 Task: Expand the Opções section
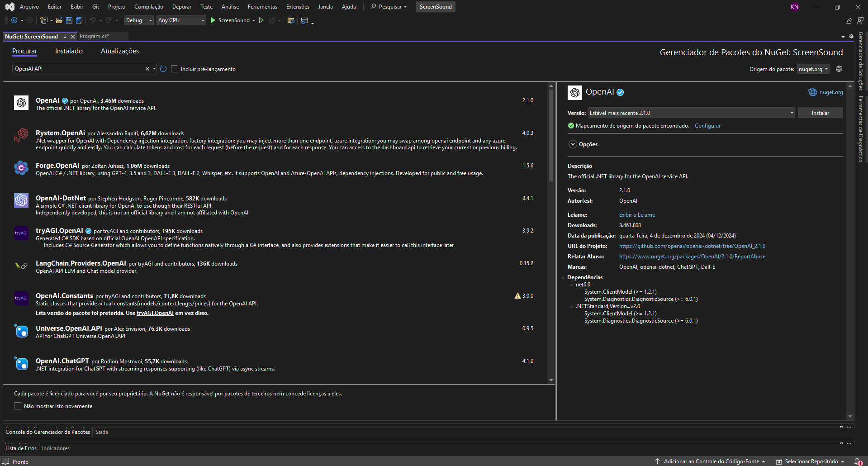[x=573, y=144]
